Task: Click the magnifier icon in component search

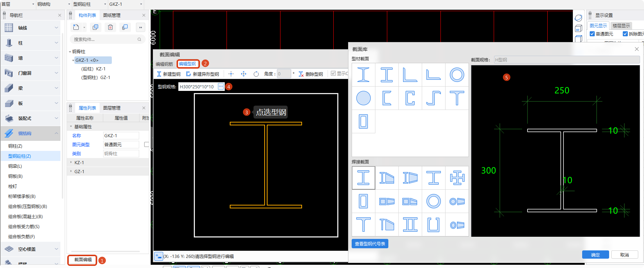Action: point(139,40)
